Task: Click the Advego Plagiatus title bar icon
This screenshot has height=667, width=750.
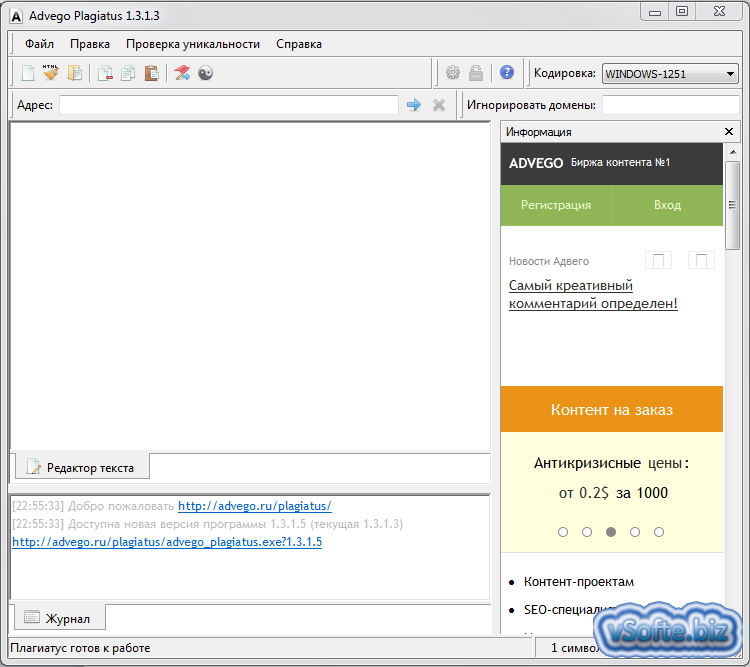Action: pos(16,16)
